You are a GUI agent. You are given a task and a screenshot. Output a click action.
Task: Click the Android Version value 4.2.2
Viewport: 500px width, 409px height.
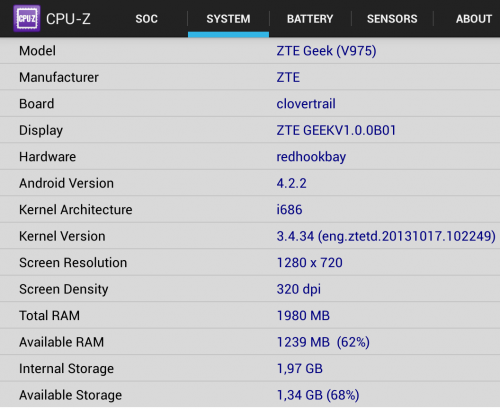[291, 183]
